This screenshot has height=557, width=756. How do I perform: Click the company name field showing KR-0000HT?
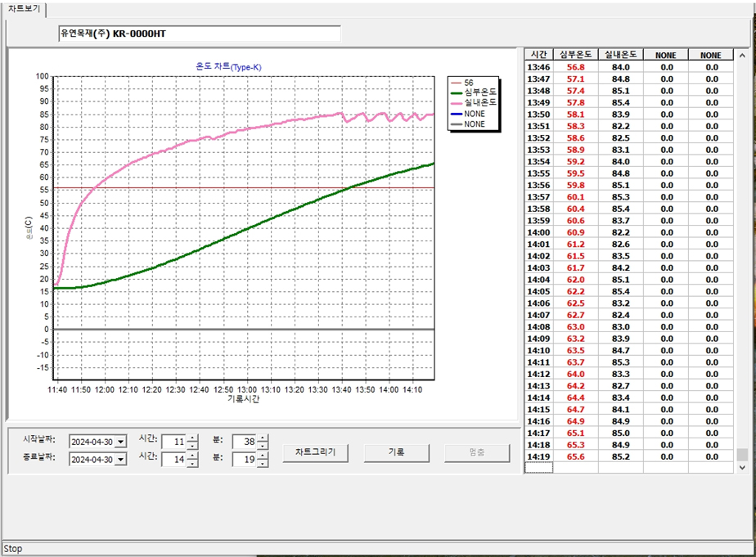click(x=199, y=34)
